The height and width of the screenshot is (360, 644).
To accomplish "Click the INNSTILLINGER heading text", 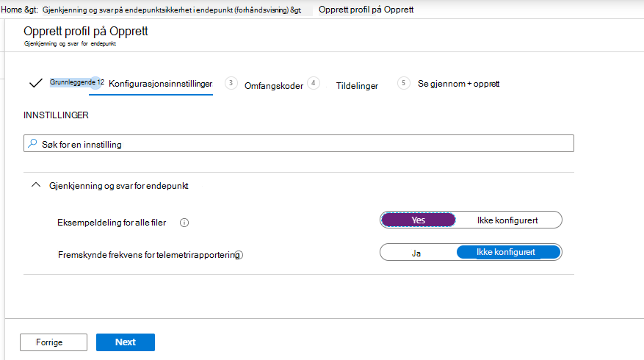I will [56, 115].
